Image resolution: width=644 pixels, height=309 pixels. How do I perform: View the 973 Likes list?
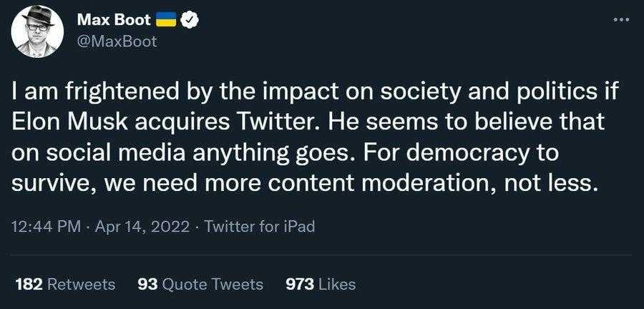[x=321, y=284]
